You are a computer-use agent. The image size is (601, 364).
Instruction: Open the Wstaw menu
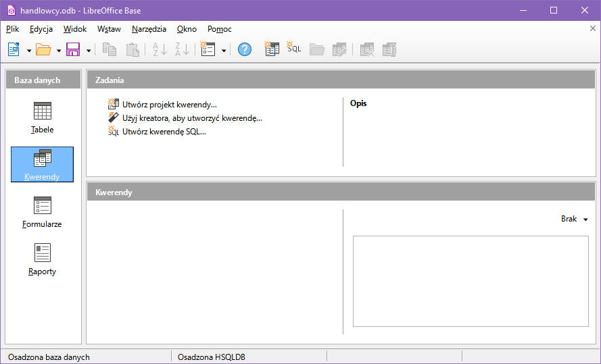109,29
